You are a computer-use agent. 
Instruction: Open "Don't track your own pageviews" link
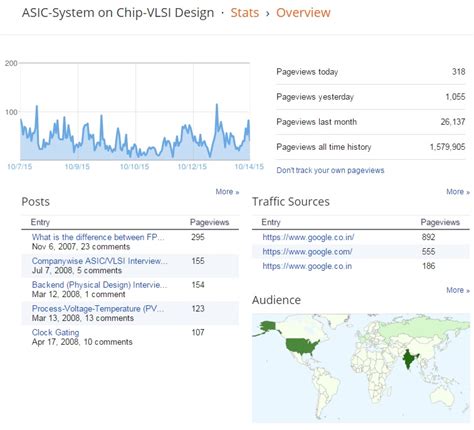(330, 170)
